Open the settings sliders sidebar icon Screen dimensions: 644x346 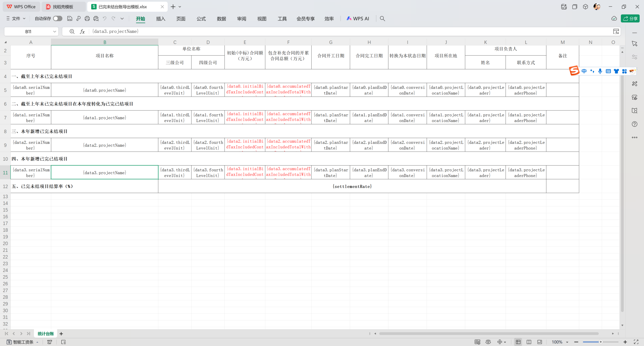coord(635,57)
